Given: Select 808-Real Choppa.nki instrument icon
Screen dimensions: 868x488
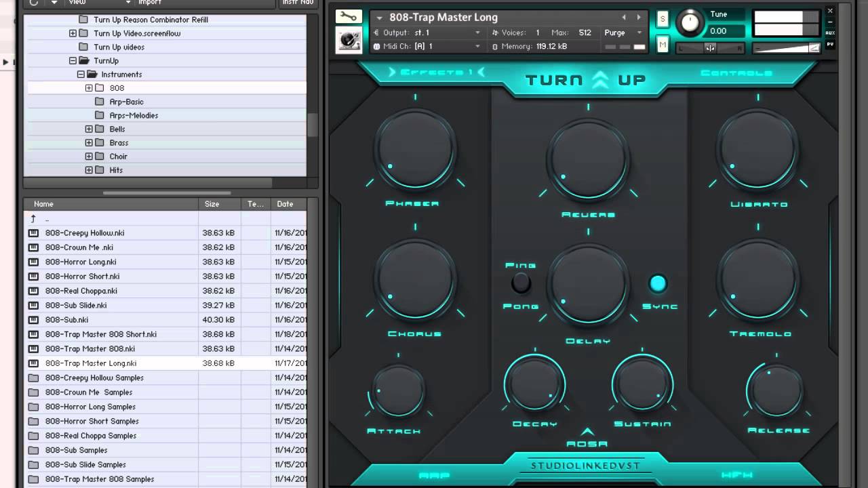Looking at the screenshot, I should pyautogui.click(x=33, y=291).
